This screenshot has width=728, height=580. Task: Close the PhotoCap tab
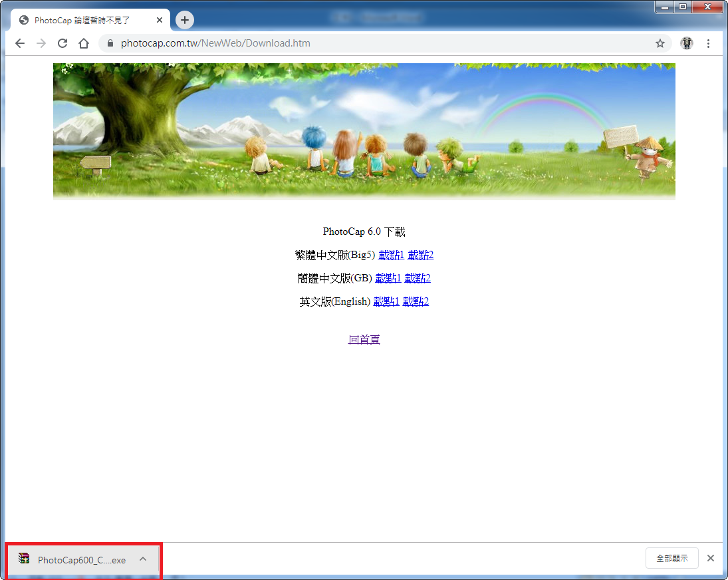coord(160,20)
